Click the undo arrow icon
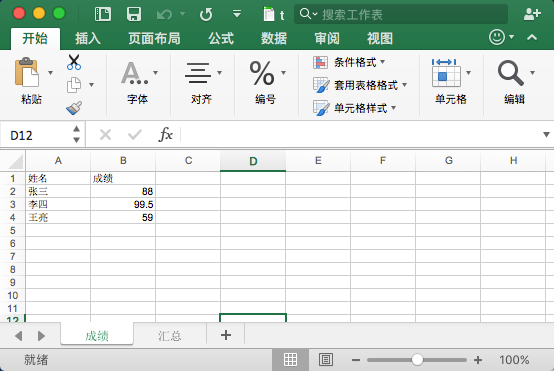The image size is (554, 371). pyautogui.click(x=164, y=14)
